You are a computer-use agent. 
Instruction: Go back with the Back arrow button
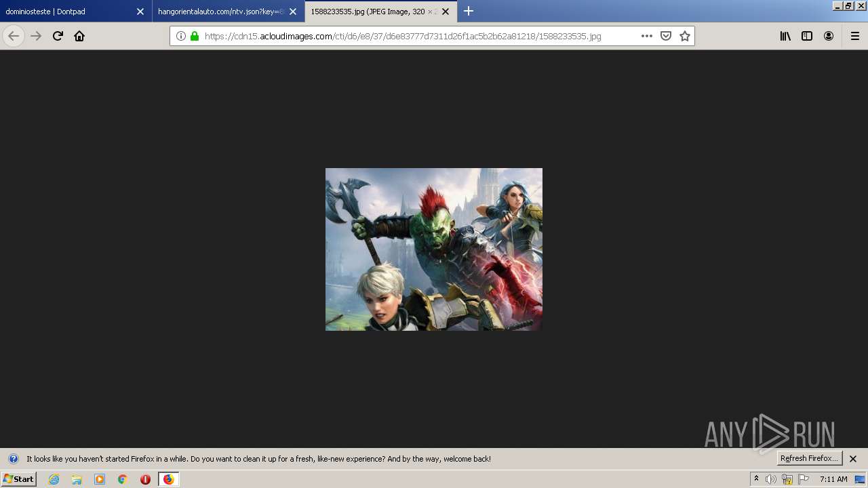click(x=14, y=36)
